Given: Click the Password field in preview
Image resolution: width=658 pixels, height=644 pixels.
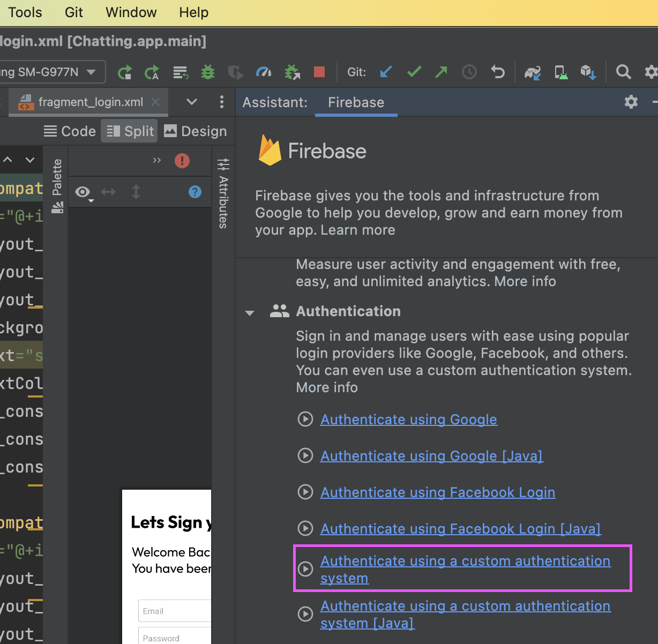Looking at the screenshot, I should (175, 636).
